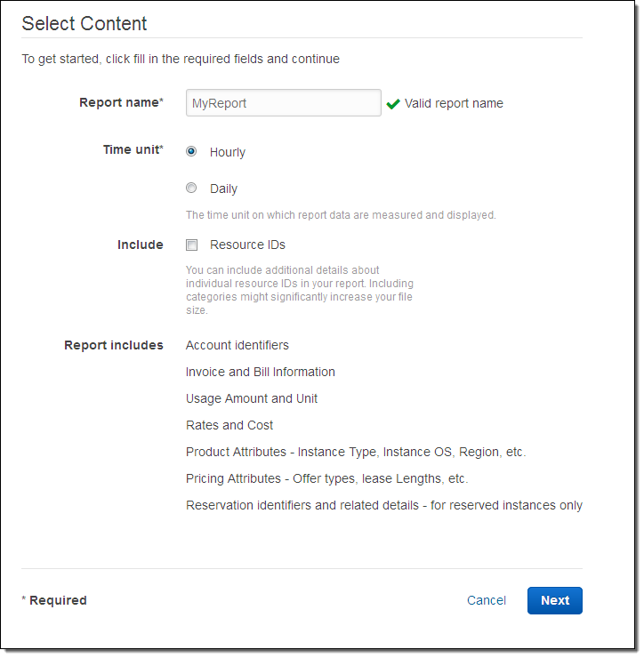Click the Pricing Attributes line
The height and width of the screenshot is (658, 644).
[326, 478]
